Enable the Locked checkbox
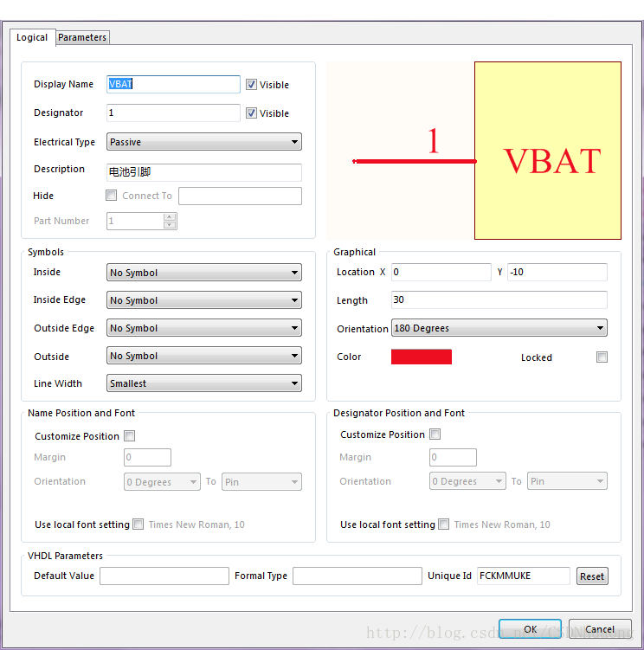Viewport: 644px width, 650px height. coord(602,357)
